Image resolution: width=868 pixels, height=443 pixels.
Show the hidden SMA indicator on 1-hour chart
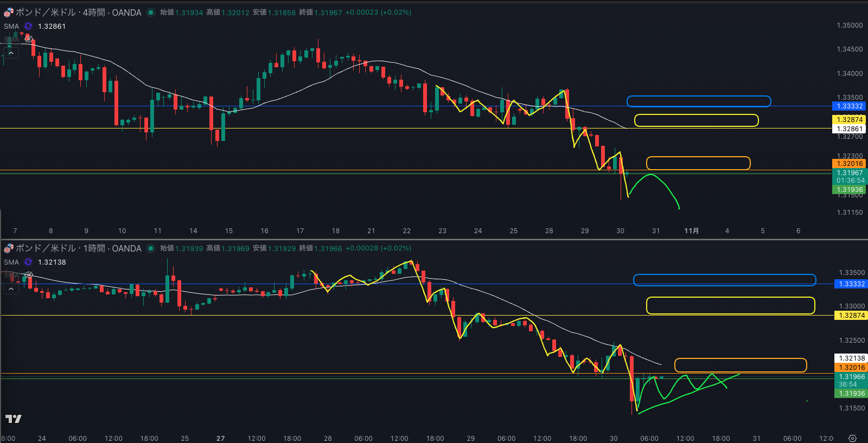(28, 275)
